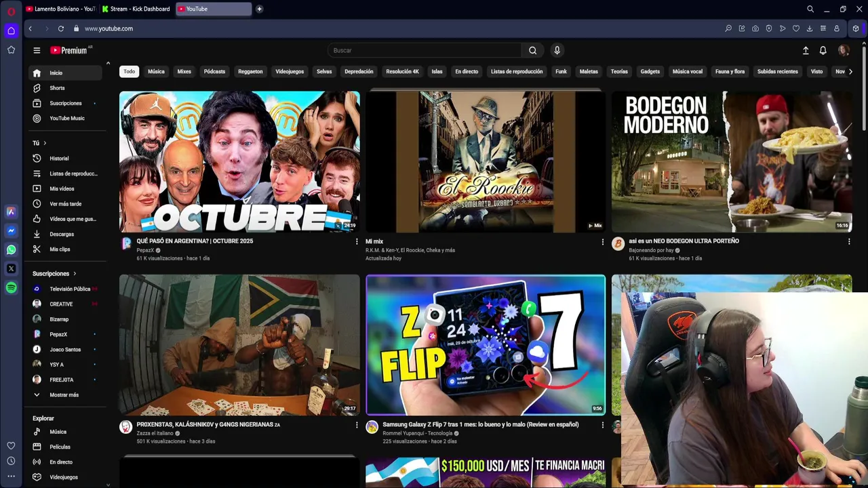This screenshot has height=488, width=868.
Task: Click the search magnifier button
Action: [x=532, y=50]
